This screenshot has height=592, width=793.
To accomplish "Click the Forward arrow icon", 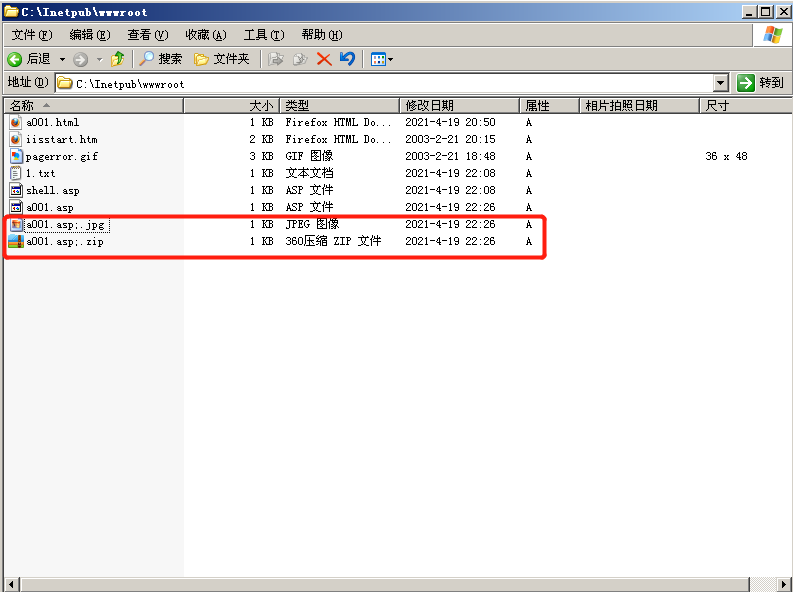I will tap(80, 59).
